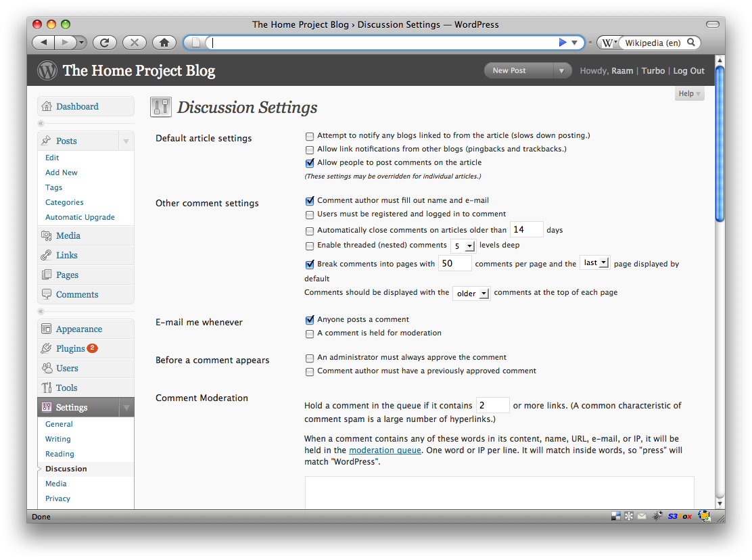The width and height of the screenshot is (752, 560).
Task: Click the Plugins icon in sidebar
Action: click(47, 348)
